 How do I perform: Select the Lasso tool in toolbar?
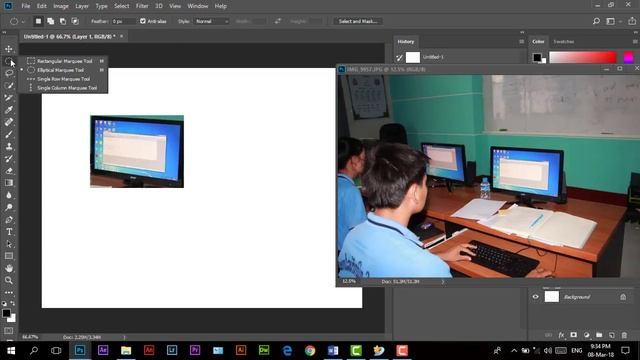click(x=9, y=73)
